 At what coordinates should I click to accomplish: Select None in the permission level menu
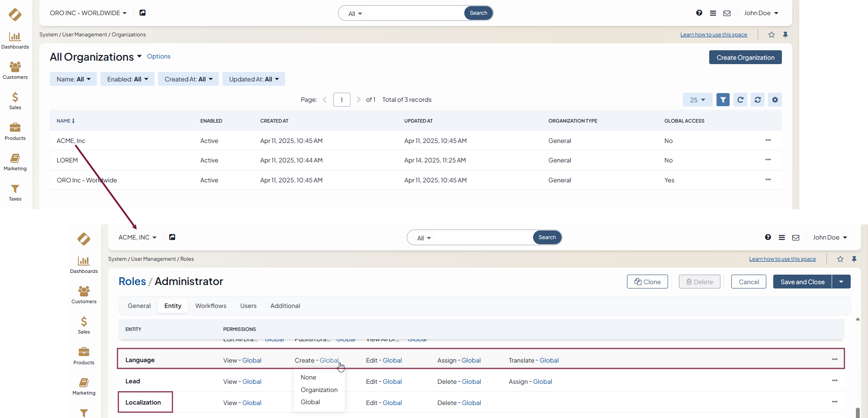click(x=308, y=377)
